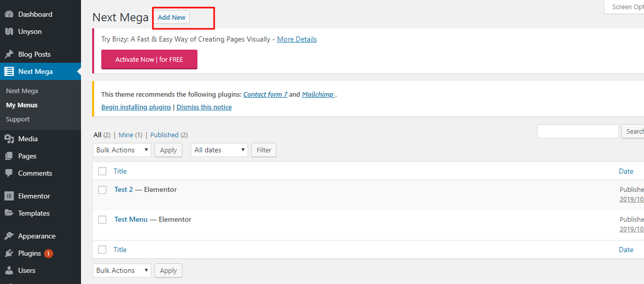Open Comments menu label
The image size is (644, 284).
(35, 173)
